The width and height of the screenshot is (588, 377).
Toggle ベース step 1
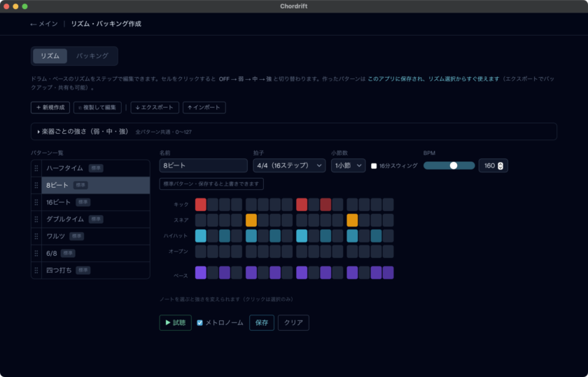point(201,273)
